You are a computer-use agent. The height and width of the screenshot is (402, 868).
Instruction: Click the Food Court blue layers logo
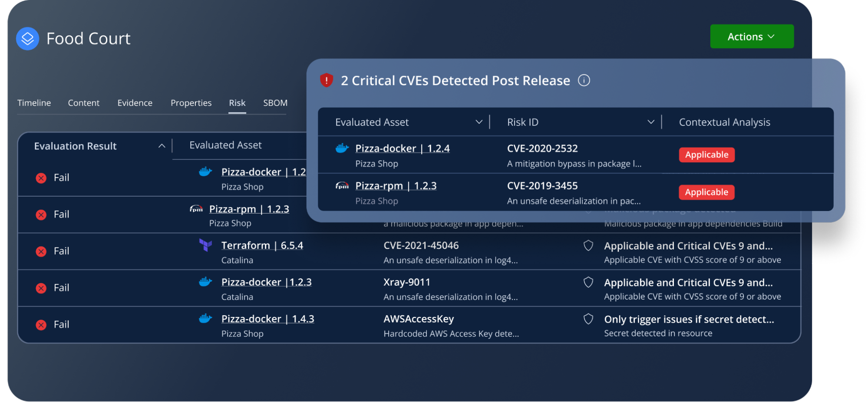(x=27, y=38)
